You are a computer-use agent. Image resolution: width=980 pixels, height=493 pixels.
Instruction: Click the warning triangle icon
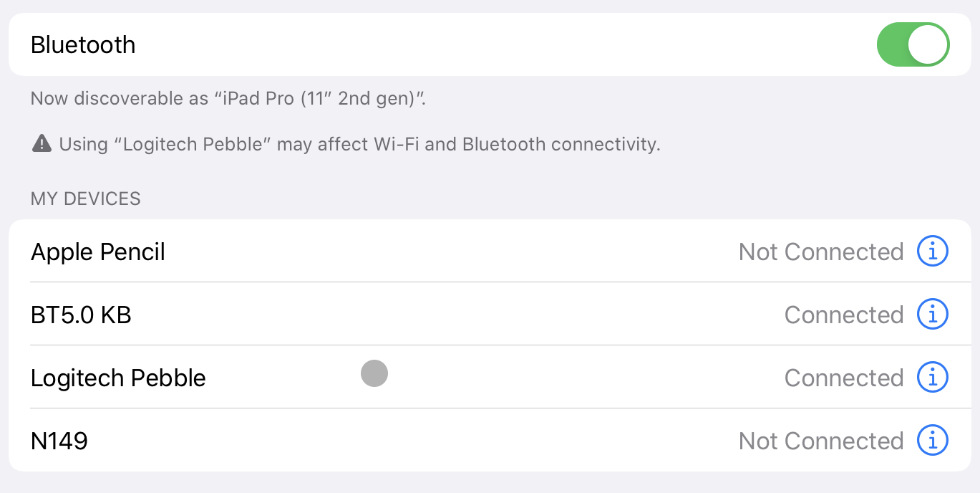click(x=42, y=144)
